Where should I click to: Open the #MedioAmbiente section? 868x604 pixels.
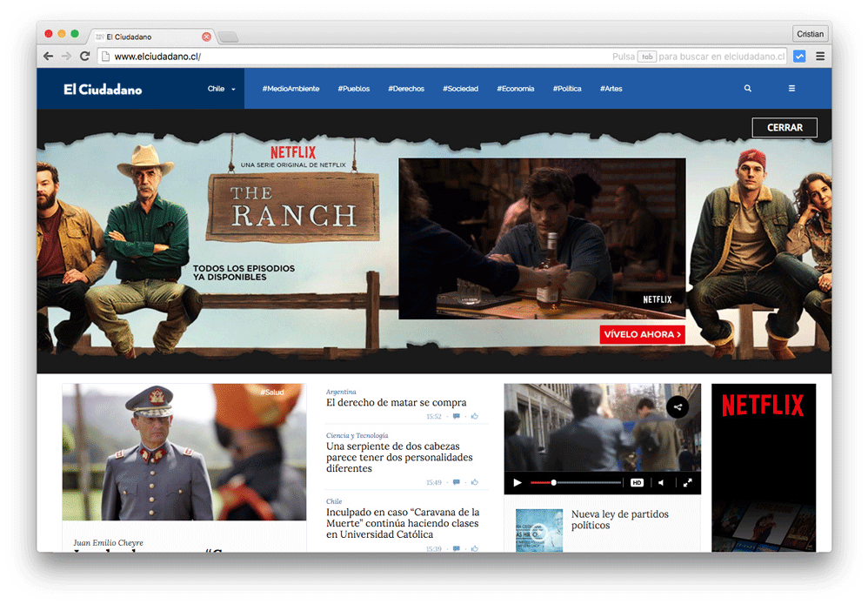tap(290, 89)
